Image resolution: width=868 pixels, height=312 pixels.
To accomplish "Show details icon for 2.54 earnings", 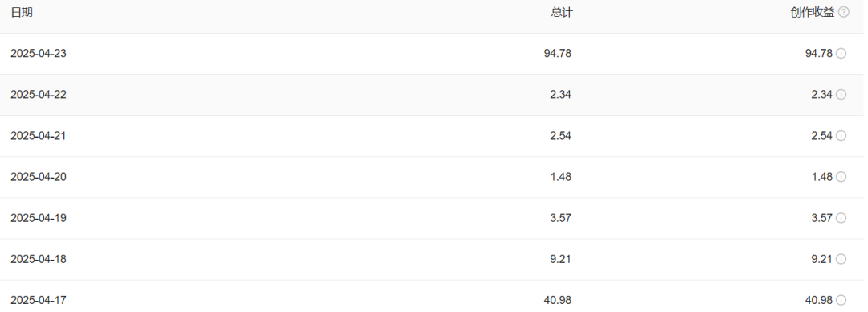I will pos(841,136).
